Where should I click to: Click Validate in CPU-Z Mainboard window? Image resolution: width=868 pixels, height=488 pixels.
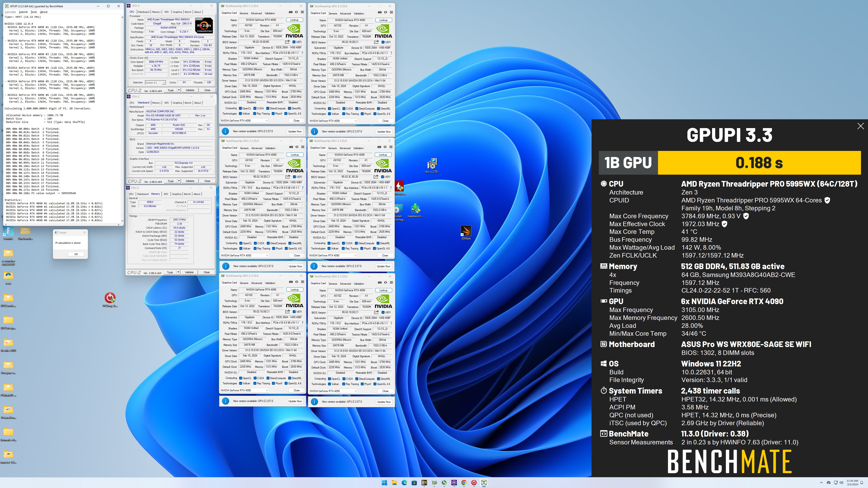190,181
